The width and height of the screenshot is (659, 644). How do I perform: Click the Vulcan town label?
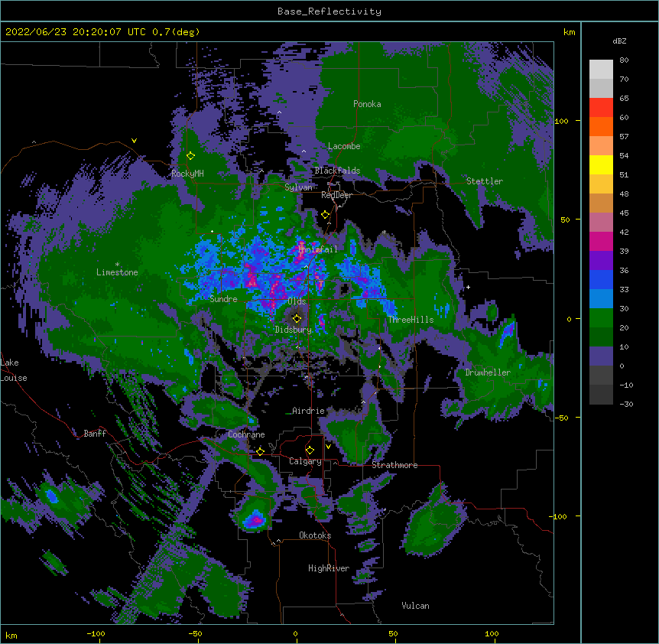(415, 606)
